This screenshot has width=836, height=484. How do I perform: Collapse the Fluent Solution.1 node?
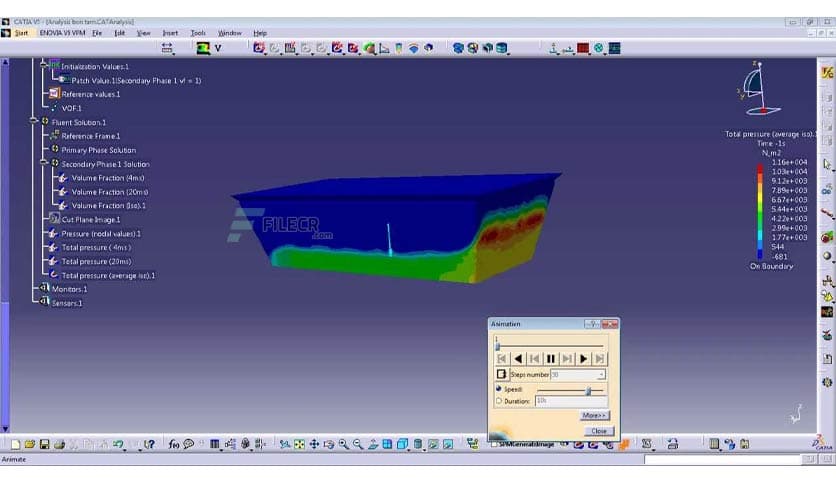[34, 122]
